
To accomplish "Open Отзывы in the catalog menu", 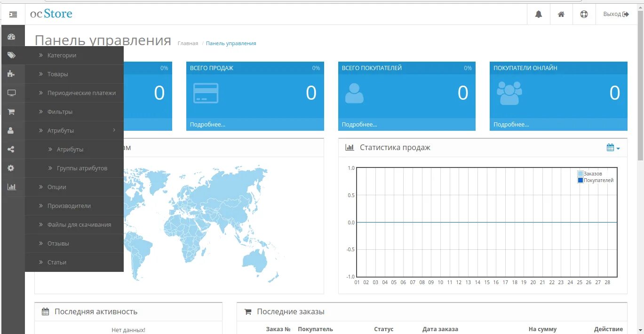I will (74, 243).
